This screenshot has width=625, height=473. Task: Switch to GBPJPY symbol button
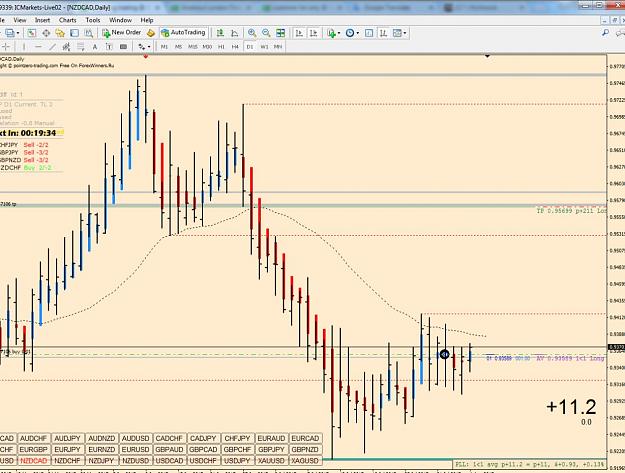tap(271, 449)
